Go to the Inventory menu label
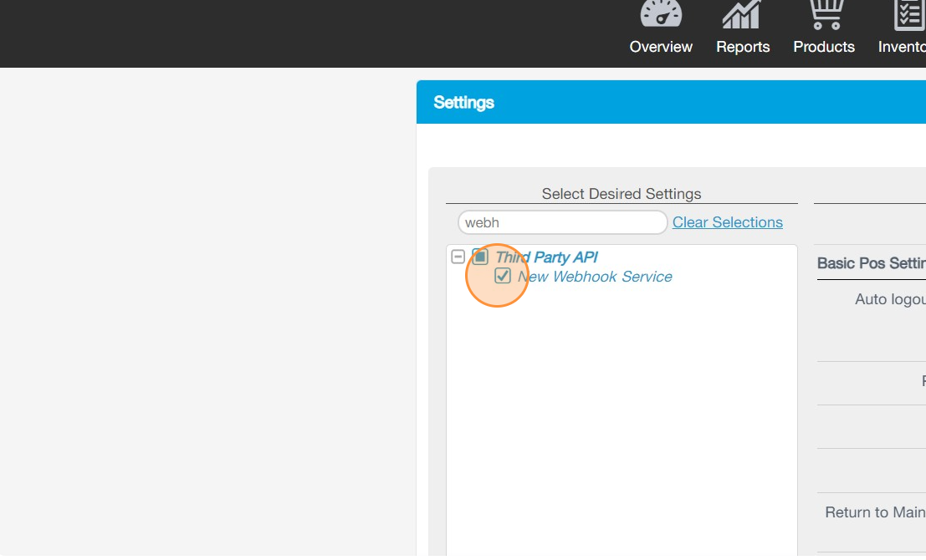This screenshot has height=560, width=926. 902,47
